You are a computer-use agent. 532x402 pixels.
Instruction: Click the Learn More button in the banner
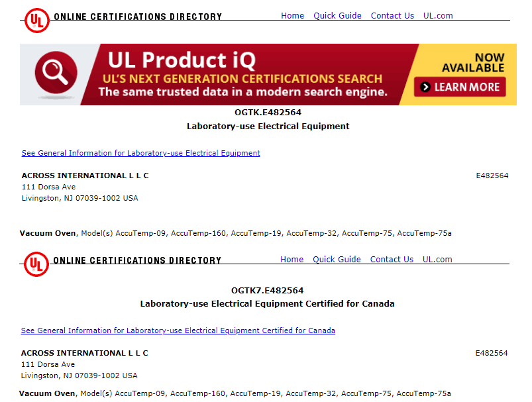point(460,87)
